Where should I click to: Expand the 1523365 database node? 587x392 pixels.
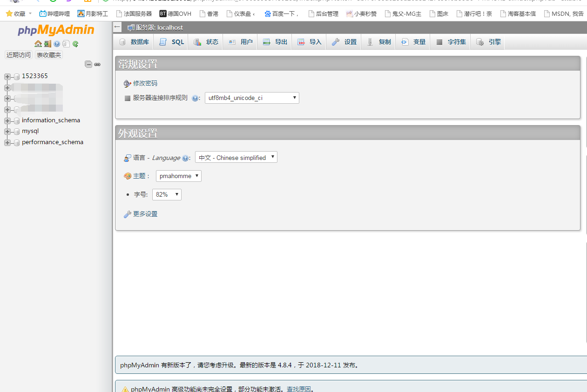(x=7, y=76)
